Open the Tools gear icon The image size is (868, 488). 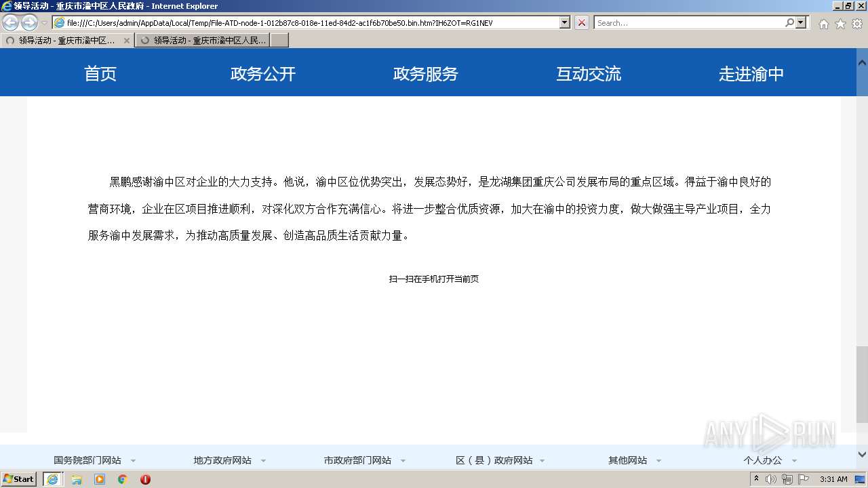[857, 24]
